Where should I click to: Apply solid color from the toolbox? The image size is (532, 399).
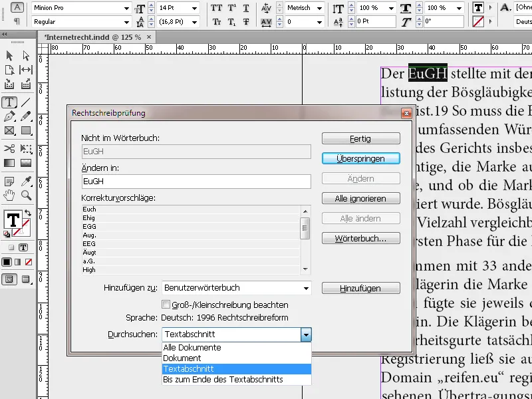7,262
